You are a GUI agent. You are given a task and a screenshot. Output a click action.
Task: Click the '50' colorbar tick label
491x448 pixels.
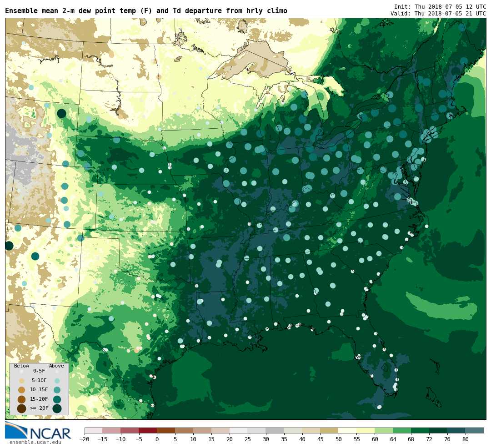point(339,439)
